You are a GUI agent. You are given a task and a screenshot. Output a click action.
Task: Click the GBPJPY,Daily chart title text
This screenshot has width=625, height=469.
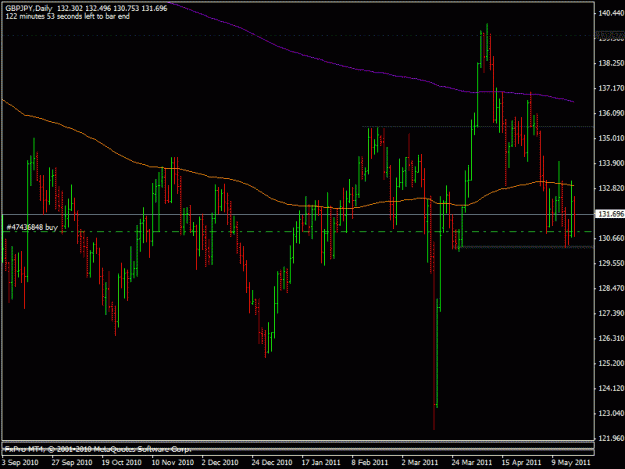pyautogui.click(x=29, y=8)
